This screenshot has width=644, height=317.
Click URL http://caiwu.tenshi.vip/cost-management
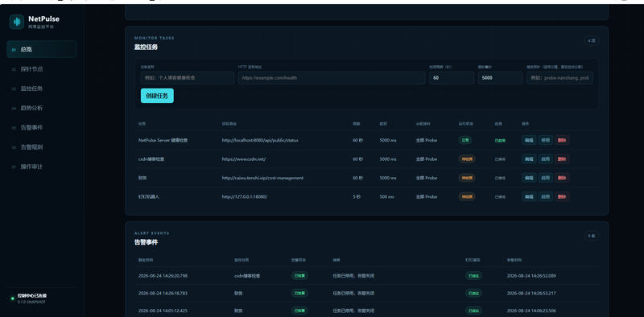[x=262, y=178]
